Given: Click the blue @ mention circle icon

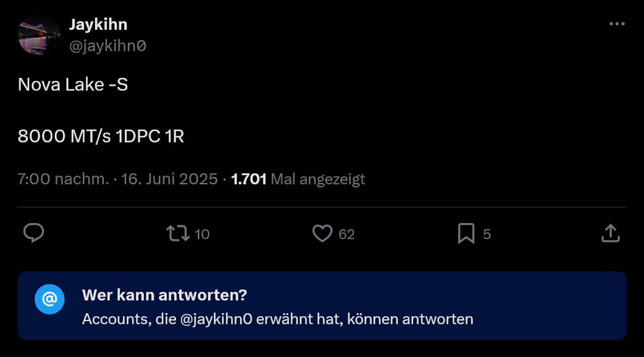Looking at the screenshot, I should [x=50, y=299].
